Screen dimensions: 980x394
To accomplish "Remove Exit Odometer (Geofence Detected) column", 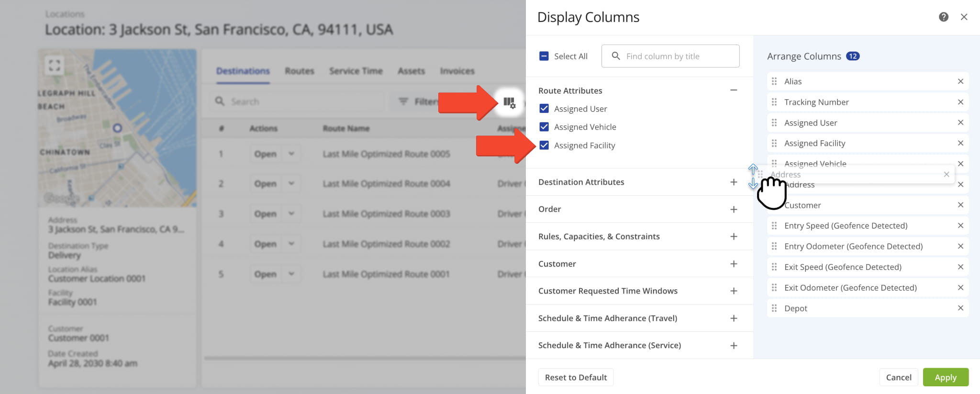I will click(960, 287).
